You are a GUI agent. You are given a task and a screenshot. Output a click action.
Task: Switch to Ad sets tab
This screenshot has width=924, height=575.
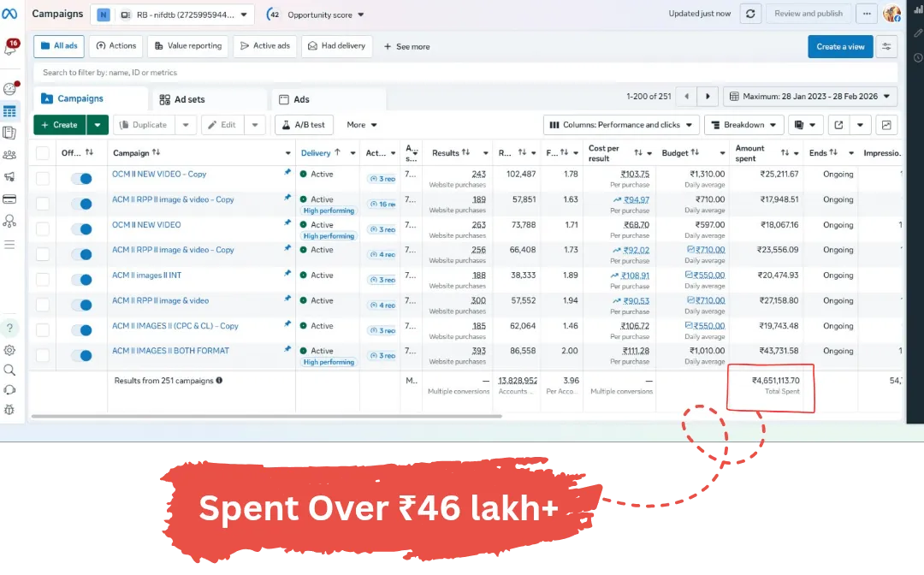click(x=209, y=99)
